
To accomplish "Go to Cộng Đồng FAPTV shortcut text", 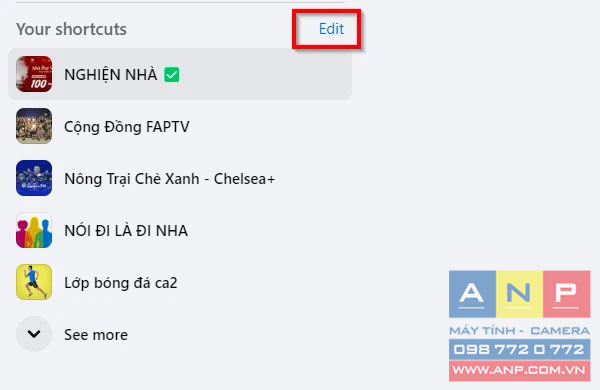I will [x=127, y=127].
